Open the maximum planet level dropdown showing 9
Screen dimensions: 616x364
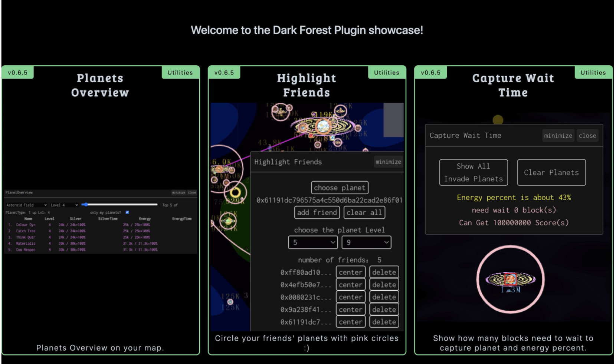366,242
